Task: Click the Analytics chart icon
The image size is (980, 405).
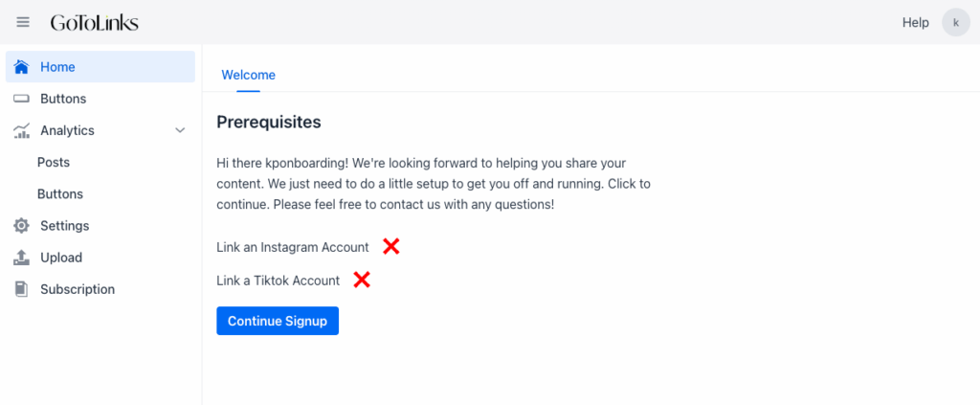Action: (x=22, y=131)
